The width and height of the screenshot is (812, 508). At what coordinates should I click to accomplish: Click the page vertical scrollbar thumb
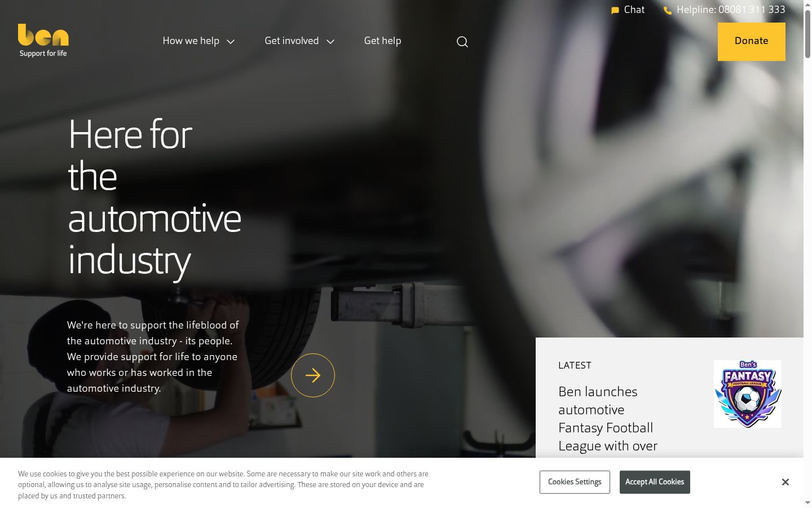click(x=807, y=34)
